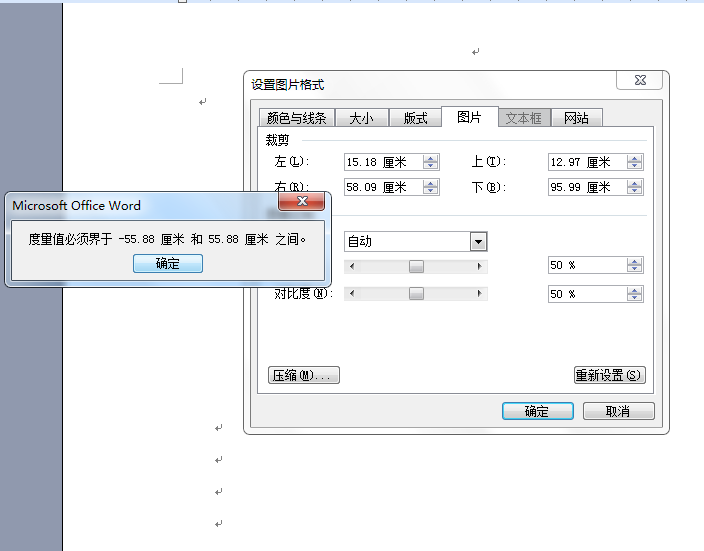Select the 图片 tab

470,117
